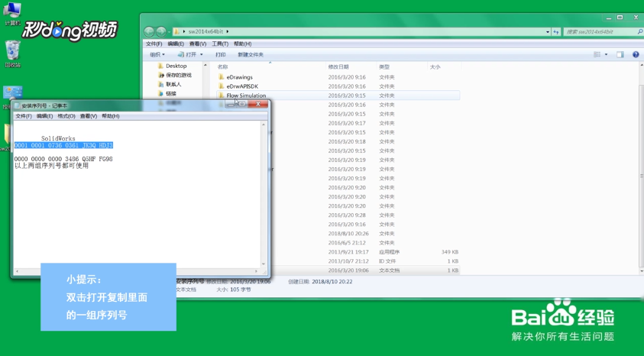
Task: Open Notepad 编辑(E) menu
Action: pos(44,116)
